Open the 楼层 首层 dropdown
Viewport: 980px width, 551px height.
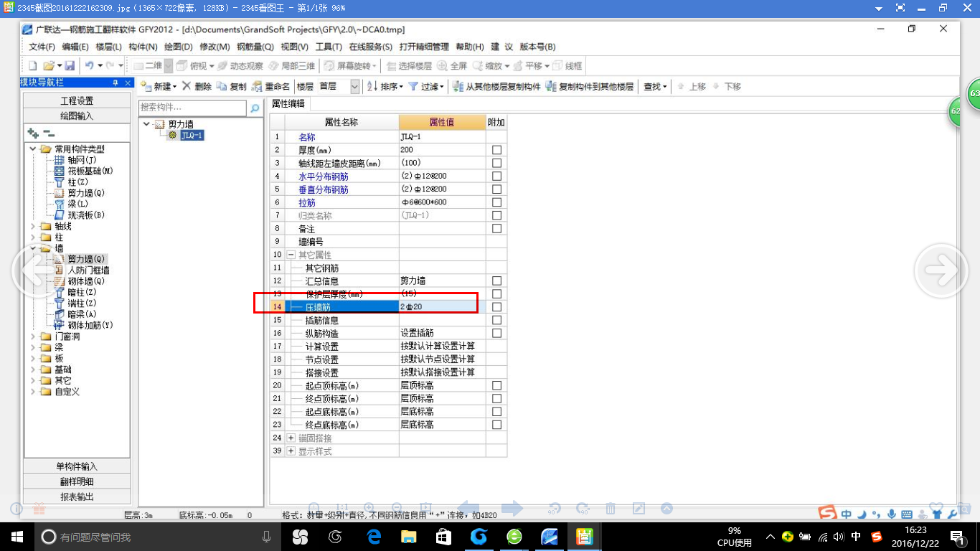point(354,86)
